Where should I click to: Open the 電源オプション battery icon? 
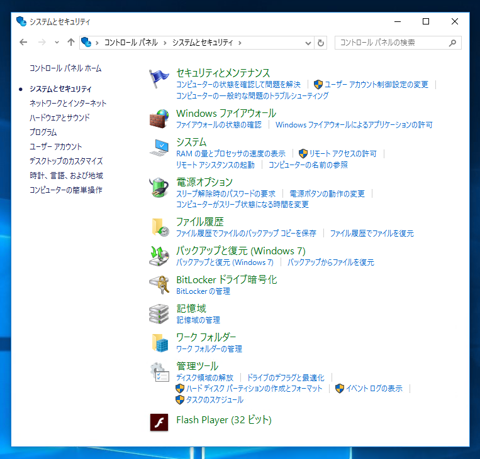coord(159,187)
